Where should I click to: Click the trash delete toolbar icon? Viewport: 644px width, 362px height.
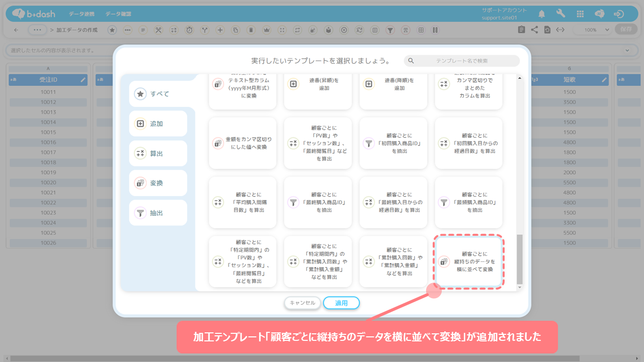pyautogui.click(x=251, y=30)
